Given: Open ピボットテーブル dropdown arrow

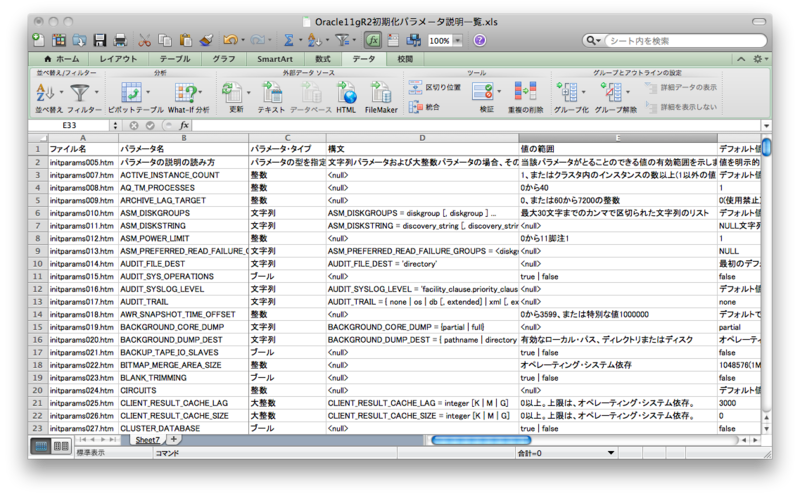Looking at the screenshot, I should 148,92.
